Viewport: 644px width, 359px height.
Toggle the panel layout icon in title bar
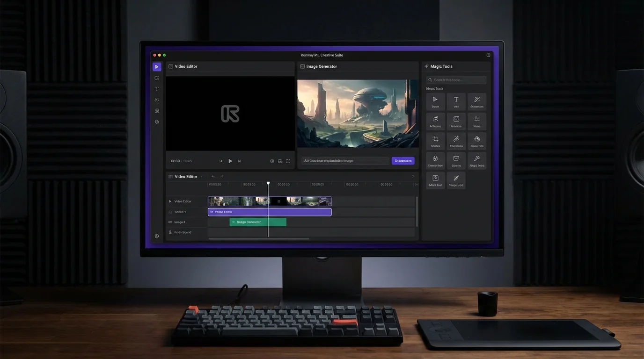point(488,55)
